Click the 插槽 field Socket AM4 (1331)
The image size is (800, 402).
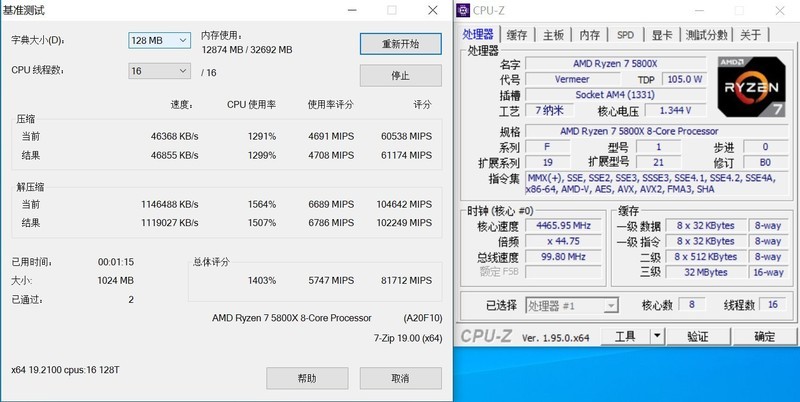coord(615,94)
